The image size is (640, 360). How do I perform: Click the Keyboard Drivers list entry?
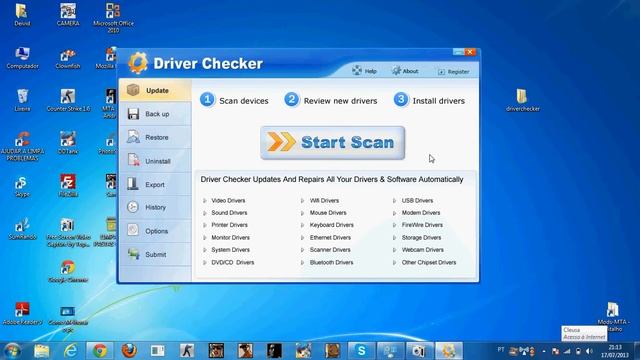[x=327, y=225]
